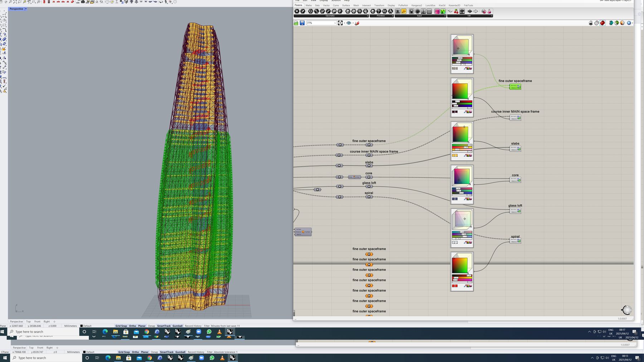This screenshot has height=362, width=644.
Task: Open the Perspective viewport dropdown arrow
Action: [26, 9]
